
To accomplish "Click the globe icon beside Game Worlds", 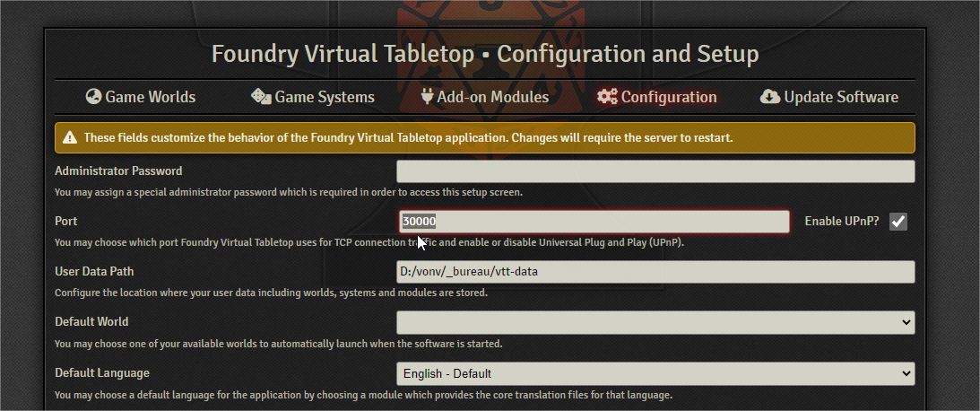I will coord(94,96).
